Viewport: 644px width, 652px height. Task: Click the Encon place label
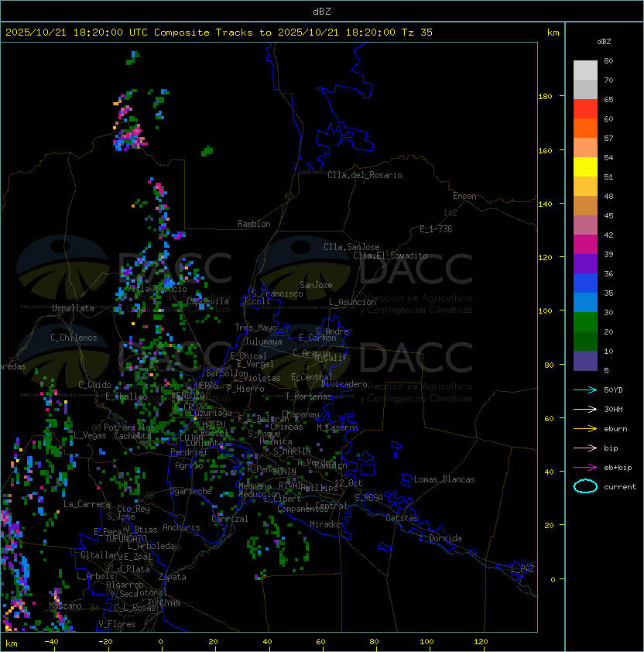tap(464, 196)
